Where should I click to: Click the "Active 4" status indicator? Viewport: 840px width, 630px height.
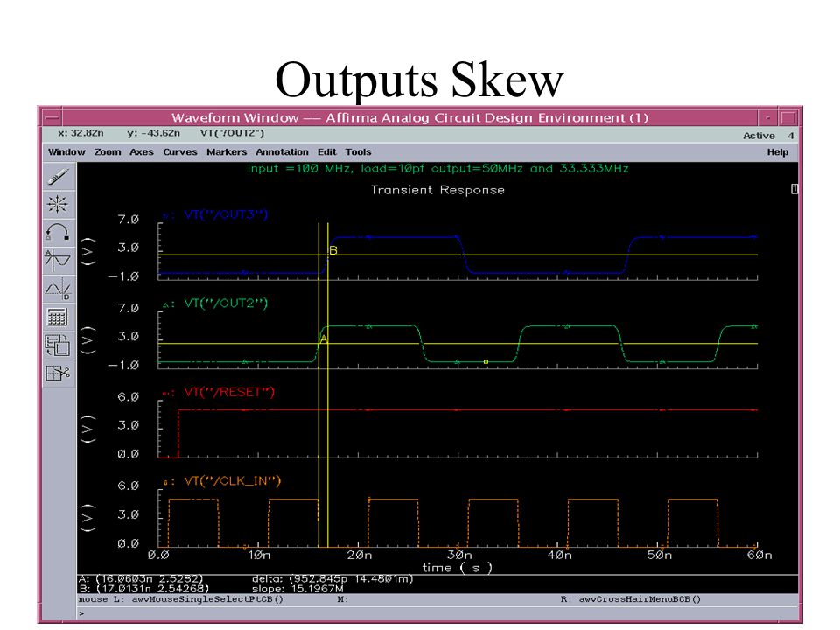click(x=768, y=136)
